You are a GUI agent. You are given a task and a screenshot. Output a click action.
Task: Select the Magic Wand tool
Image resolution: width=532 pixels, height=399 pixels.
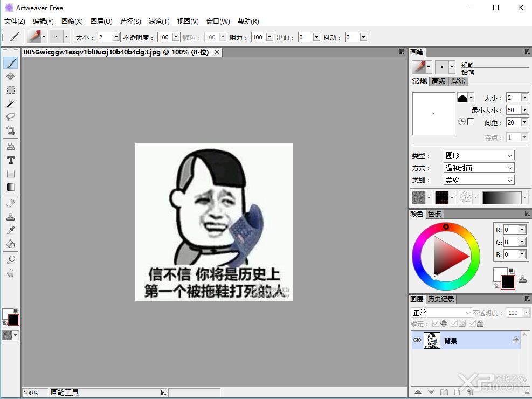pos(11,104)
